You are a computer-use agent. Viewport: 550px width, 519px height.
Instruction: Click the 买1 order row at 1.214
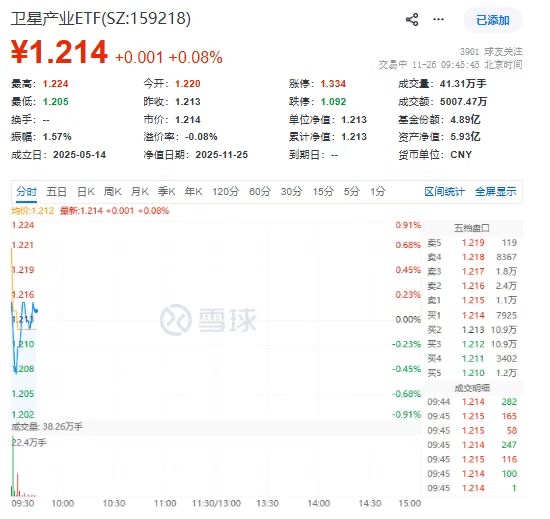(x=472, y=315)
